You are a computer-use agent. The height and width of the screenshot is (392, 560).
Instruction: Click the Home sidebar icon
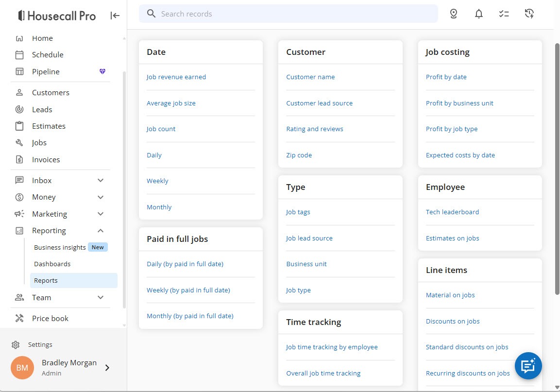19,38
